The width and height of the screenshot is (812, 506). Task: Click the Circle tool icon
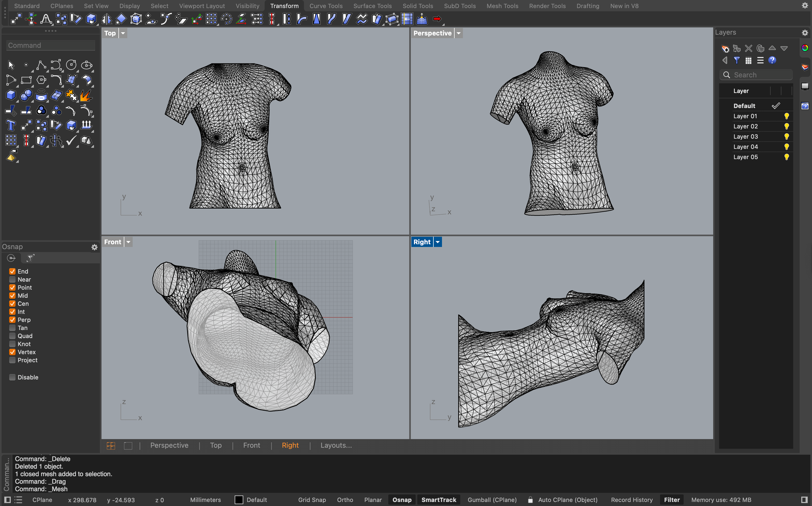71,65
